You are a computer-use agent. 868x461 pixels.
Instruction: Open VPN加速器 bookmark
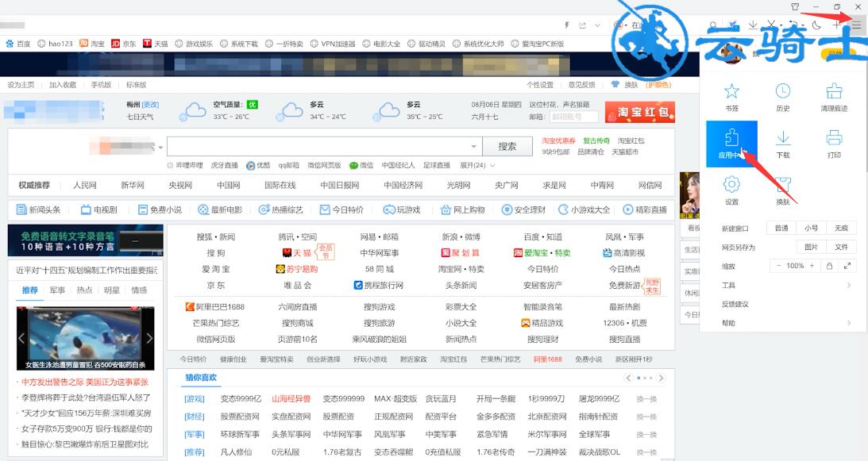coord(333,44)
